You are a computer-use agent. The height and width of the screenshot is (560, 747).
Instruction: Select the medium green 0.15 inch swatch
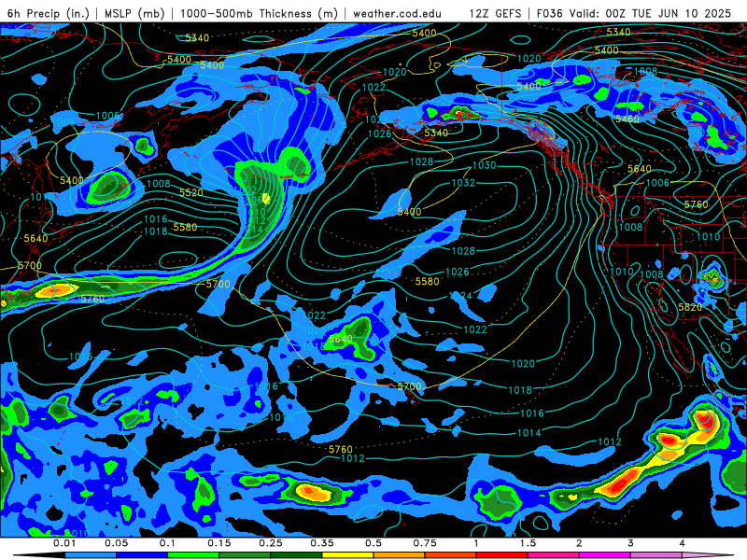click(x=245, y=555)
